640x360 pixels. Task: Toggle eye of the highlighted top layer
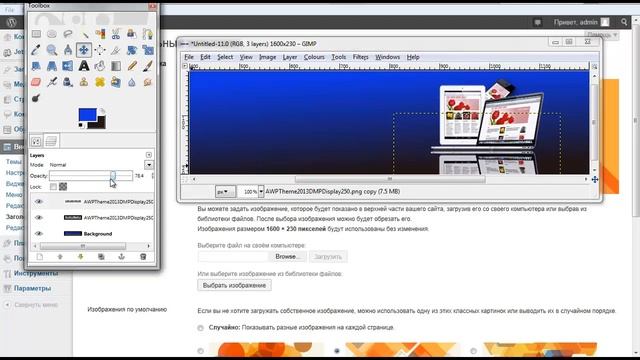[x=39, y=202]
